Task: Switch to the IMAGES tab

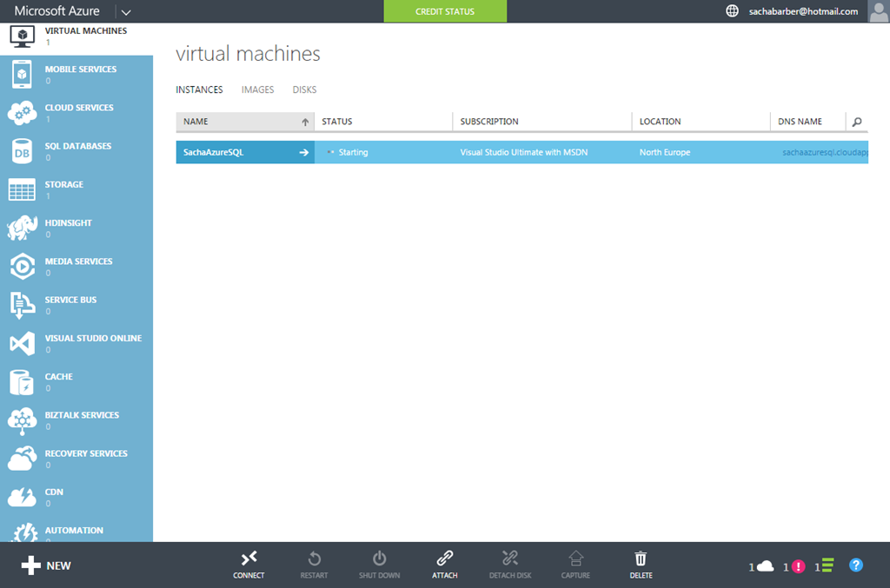Action: click(257, 89)
